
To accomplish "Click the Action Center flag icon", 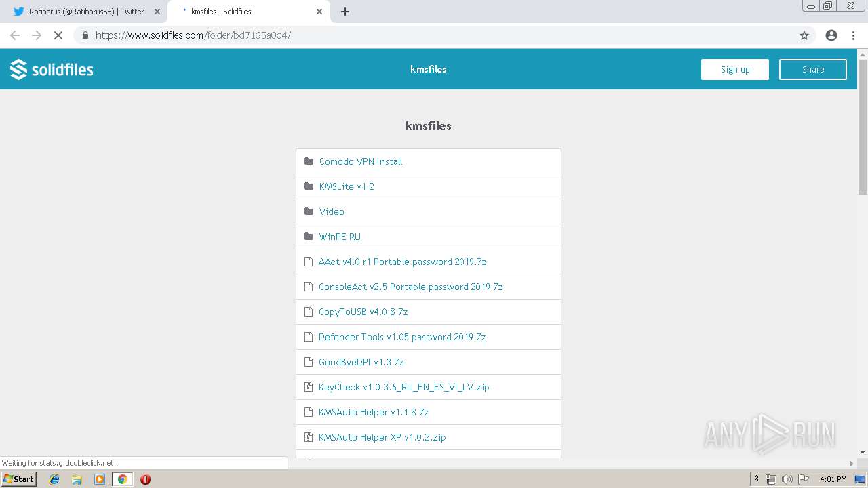I will pos(803,479).
